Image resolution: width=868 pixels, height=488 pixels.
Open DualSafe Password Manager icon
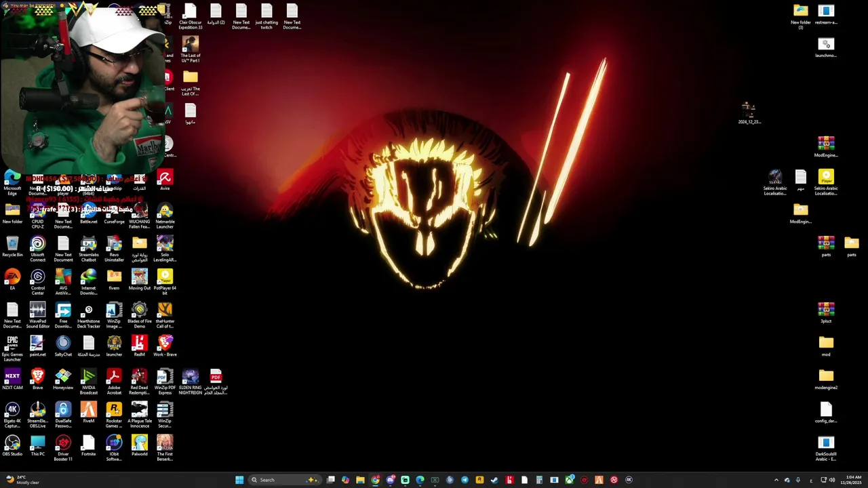63,415
